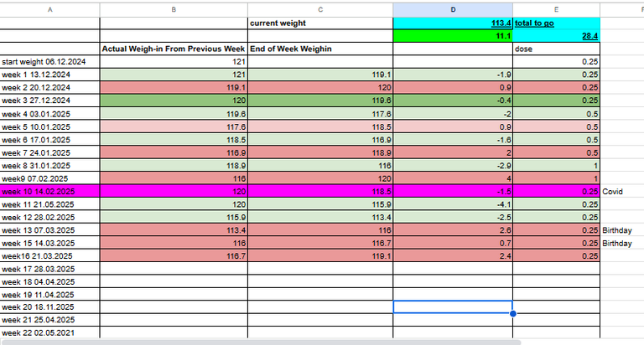The height and width of the screenshot is (345, 644).
Task: Click the 'current weight' label cell
Action: [320, 23]
